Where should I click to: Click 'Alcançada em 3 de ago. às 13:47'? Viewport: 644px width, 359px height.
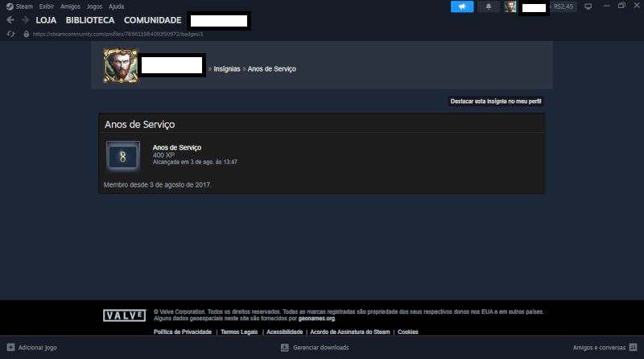point(195,163)
